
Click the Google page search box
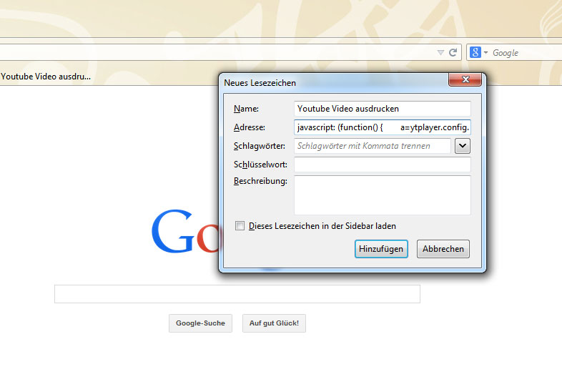point(237,294)
